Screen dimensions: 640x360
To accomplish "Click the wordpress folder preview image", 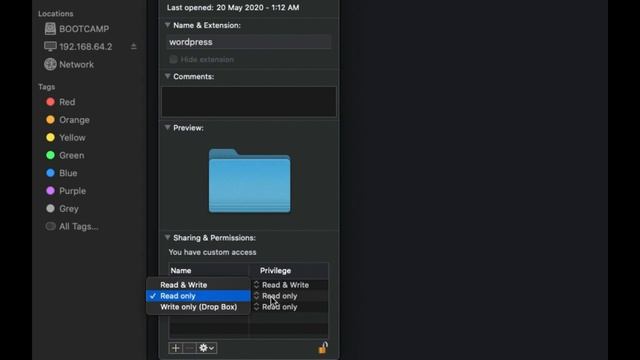I will (x=249, y=181).
